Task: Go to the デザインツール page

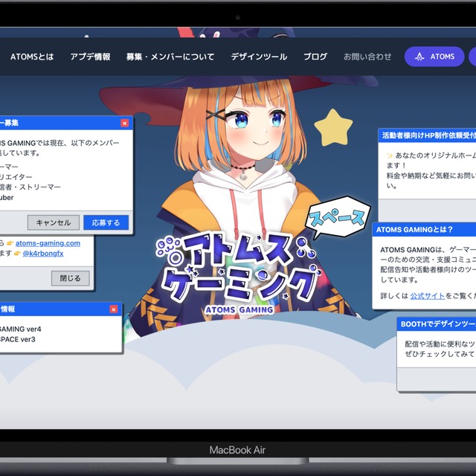Action: [x=259, y=57]
